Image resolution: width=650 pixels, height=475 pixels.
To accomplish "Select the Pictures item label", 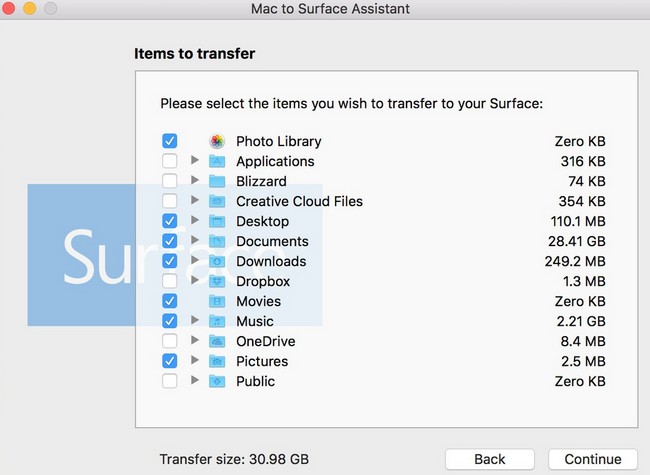I will coord(262,361).
